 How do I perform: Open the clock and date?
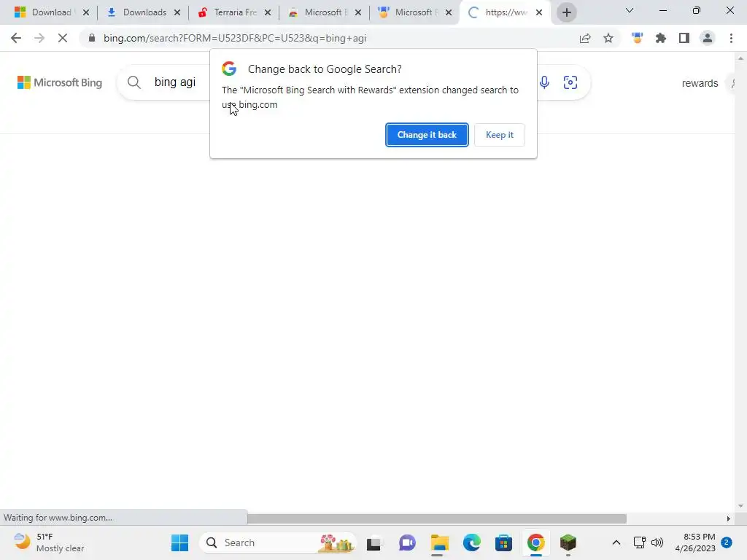pos(695,542)
